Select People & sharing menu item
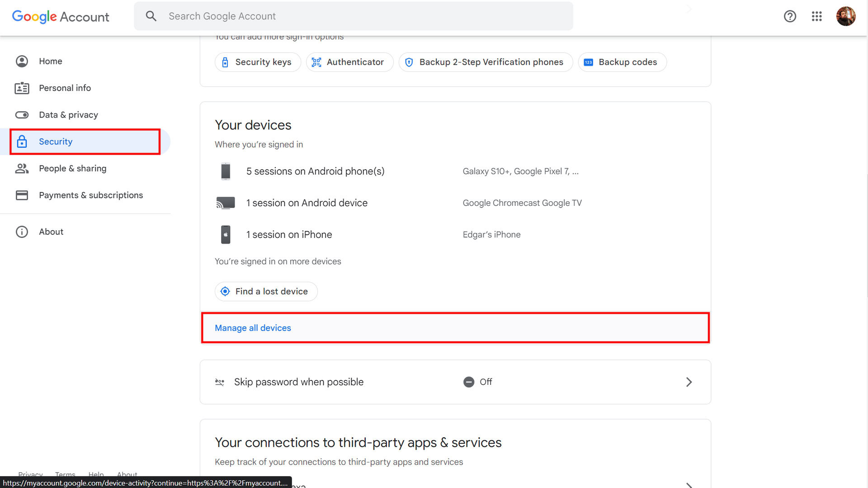 [72, 169]
